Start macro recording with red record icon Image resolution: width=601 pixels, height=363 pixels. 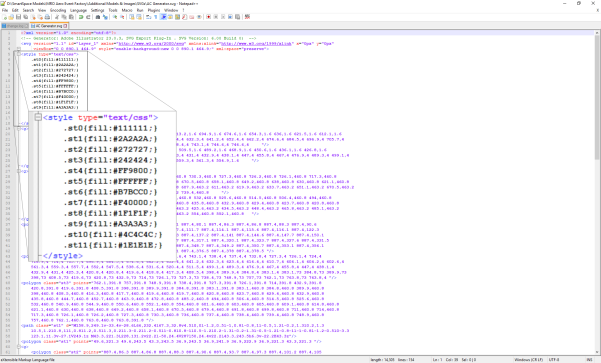[x=209, y=17]
